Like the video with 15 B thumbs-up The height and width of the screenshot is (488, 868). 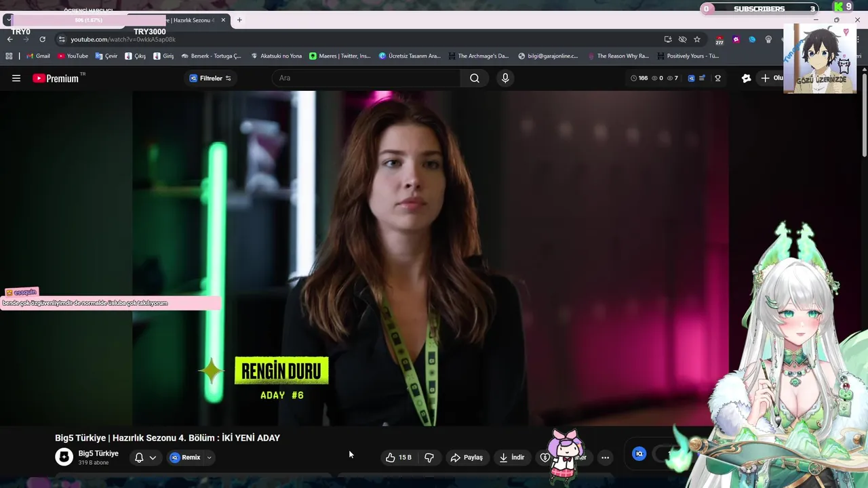pos(399,457)
